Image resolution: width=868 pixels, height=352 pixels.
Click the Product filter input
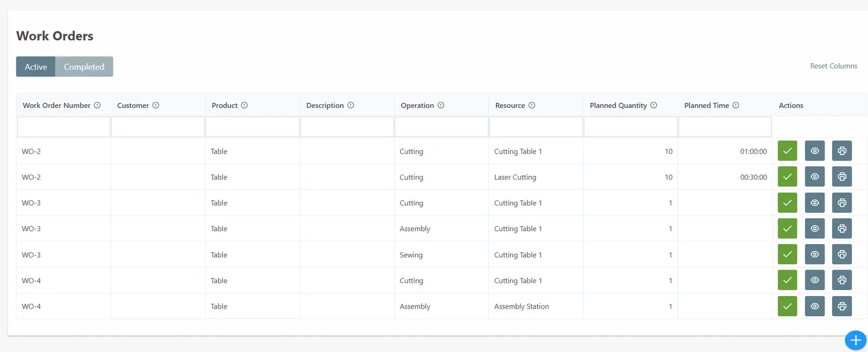click(252, 127)
